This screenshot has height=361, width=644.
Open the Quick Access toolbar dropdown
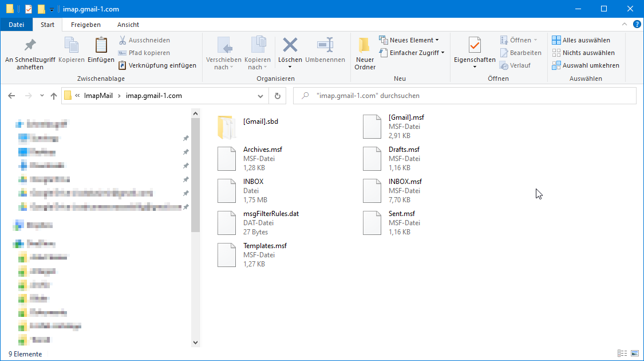coord(52,10)
